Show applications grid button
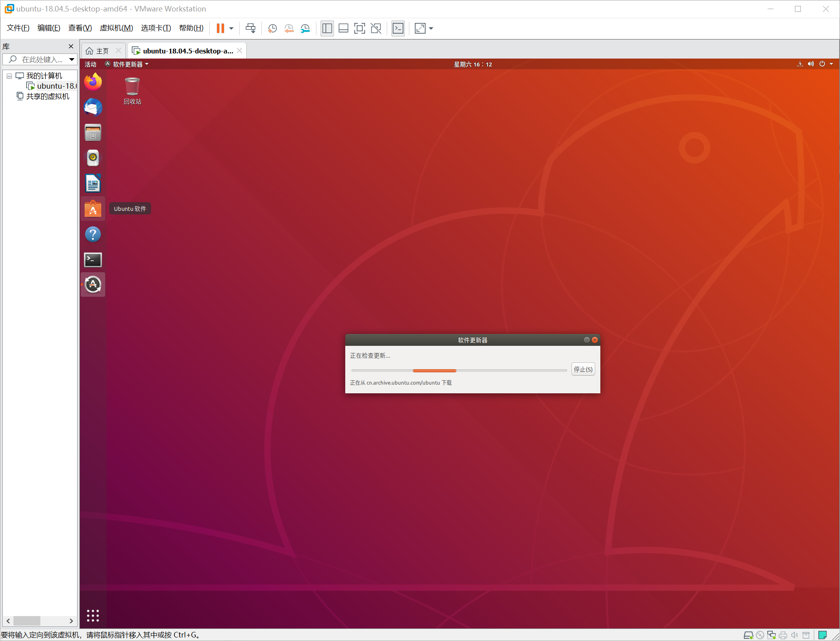 (93, 615)
